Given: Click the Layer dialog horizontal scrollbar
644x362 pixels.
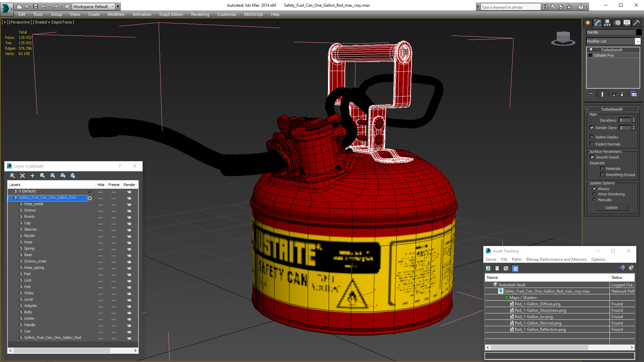Looking at the screenshot, I should click(73, 350).
